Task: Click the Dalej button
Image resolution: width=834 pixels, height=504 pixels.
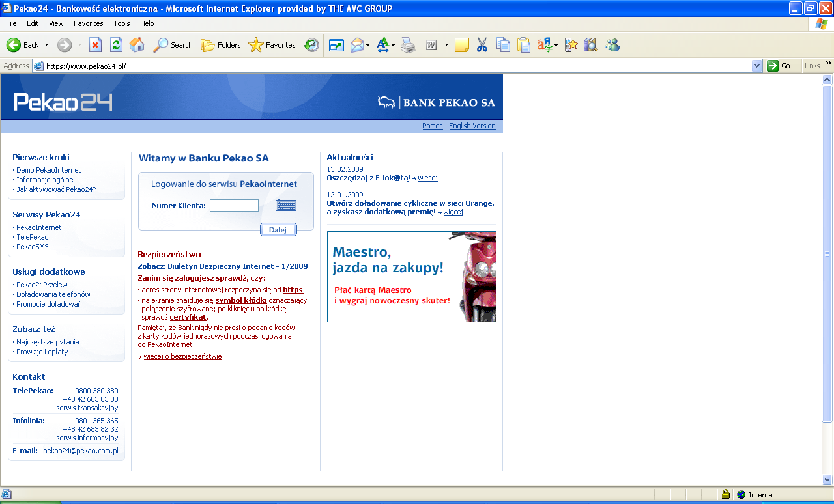Action: [x=278, y=230]
